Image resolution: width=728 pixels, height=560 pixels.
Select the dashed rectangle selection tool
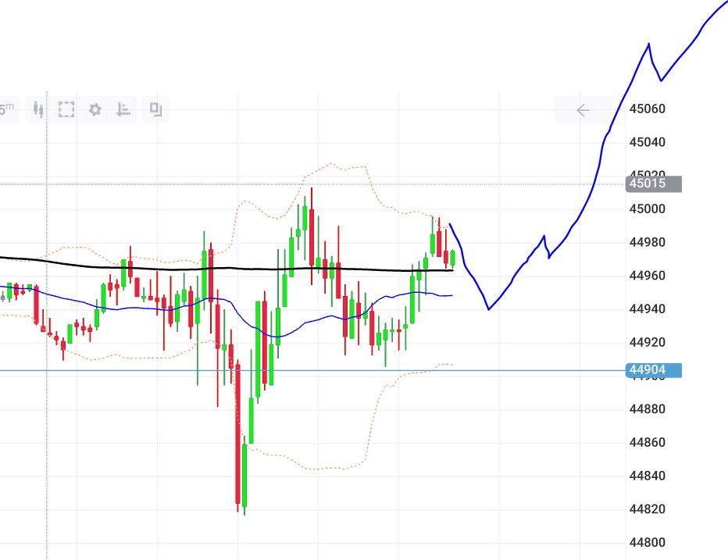(66, 110)
